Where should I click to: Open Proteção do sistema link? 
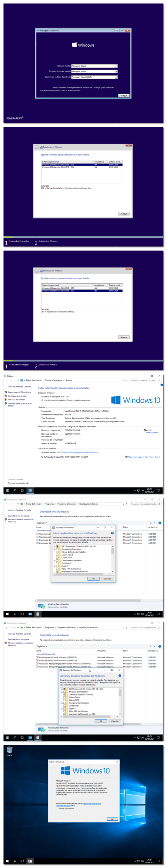pos(16,400)
